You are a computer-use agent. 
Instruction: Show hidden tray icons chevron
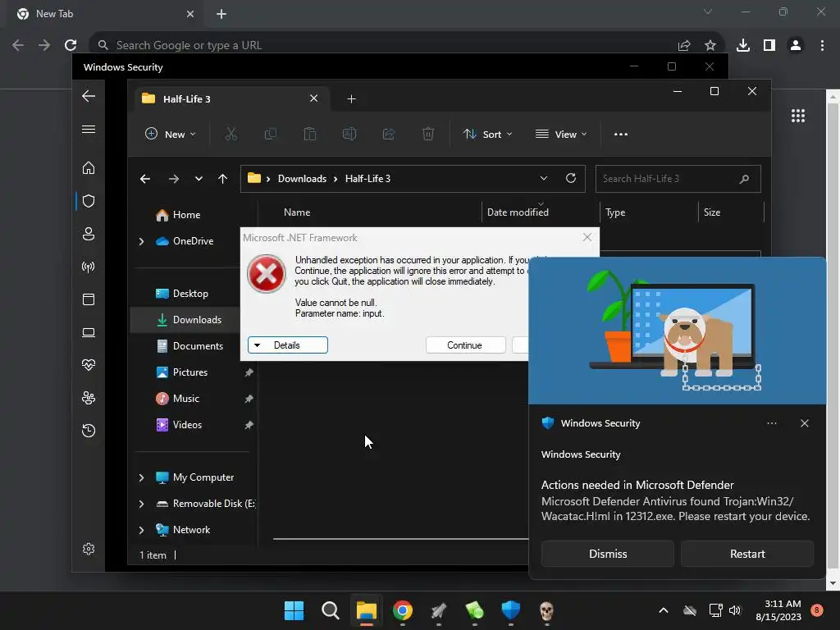point(663,610)
